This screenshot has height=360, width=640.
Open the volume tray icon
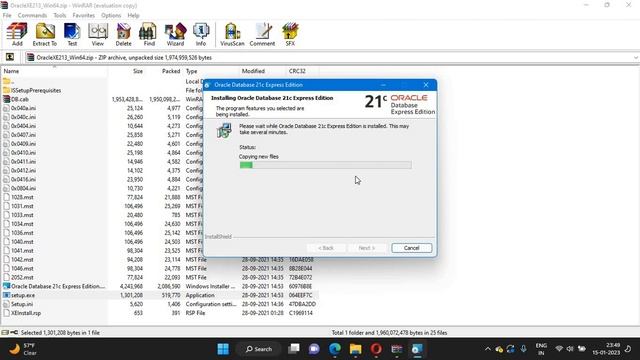point(570,349)
